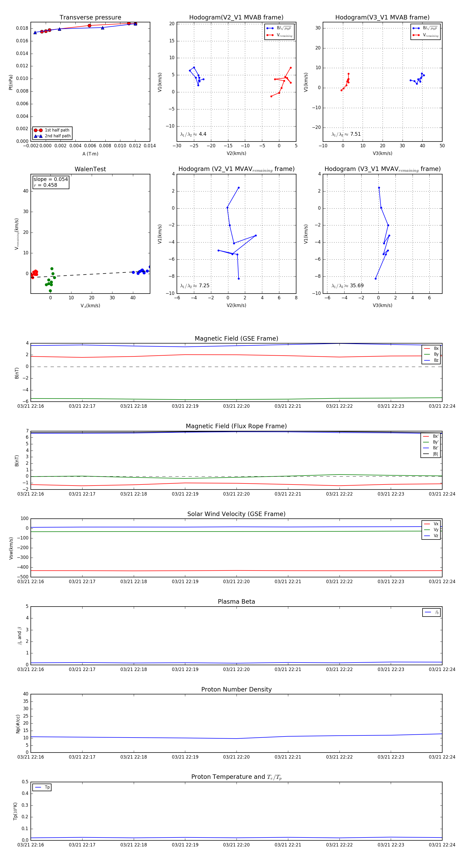Select the Bz legend entry

(x=431, y=360)
